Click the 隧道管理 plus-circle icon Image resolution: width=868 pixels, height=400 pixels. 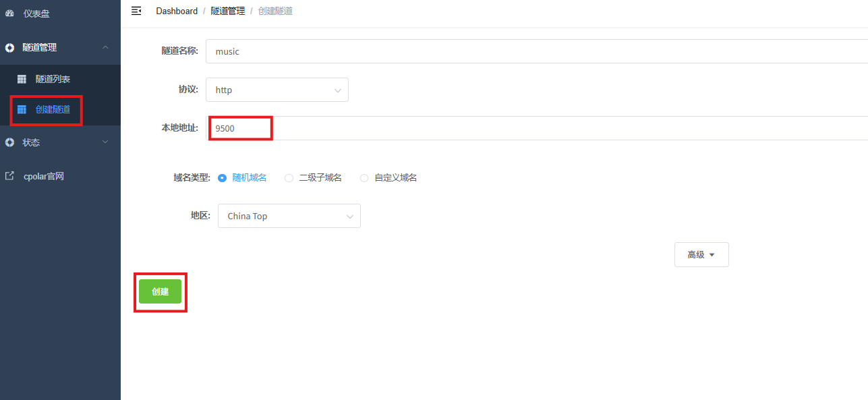pyautogui.click(x=9, y=48)
